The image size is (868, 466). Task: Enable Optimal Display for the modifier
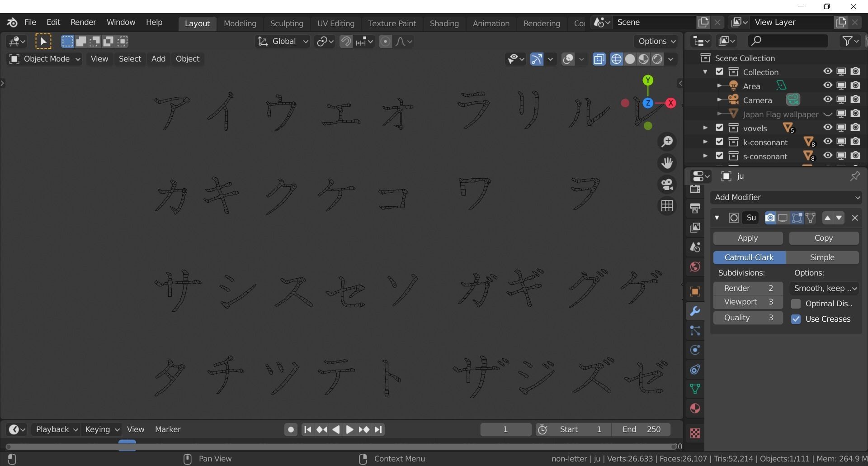point(796,304)
